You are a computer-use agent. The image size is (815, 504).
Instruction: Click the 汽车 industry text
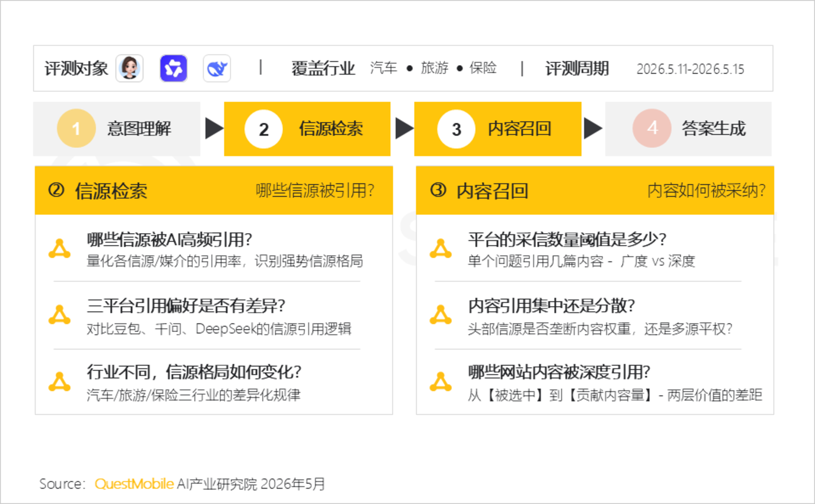[384, 68]
